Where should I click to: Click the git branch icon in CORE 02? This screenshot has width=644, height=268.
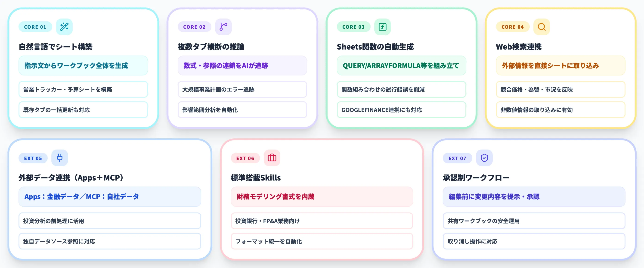[223, 27]
